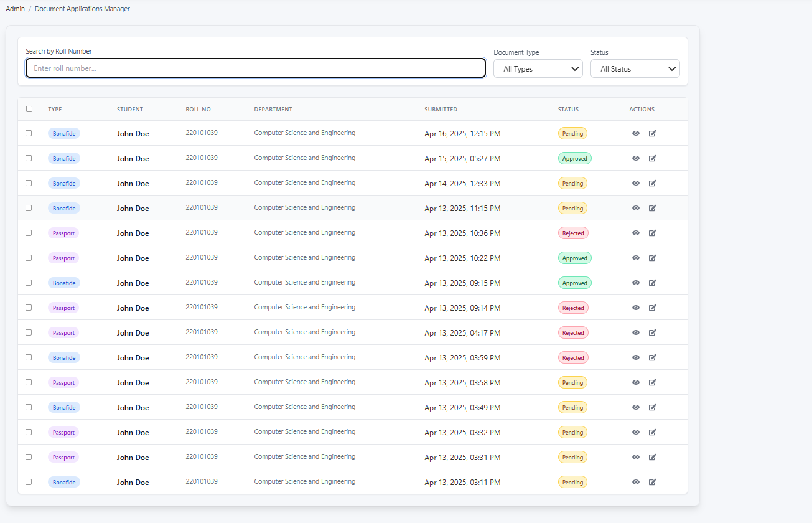Viewport: 812px width, 523px height.
Task: Click the Student column header
Action: coord(130,110)
